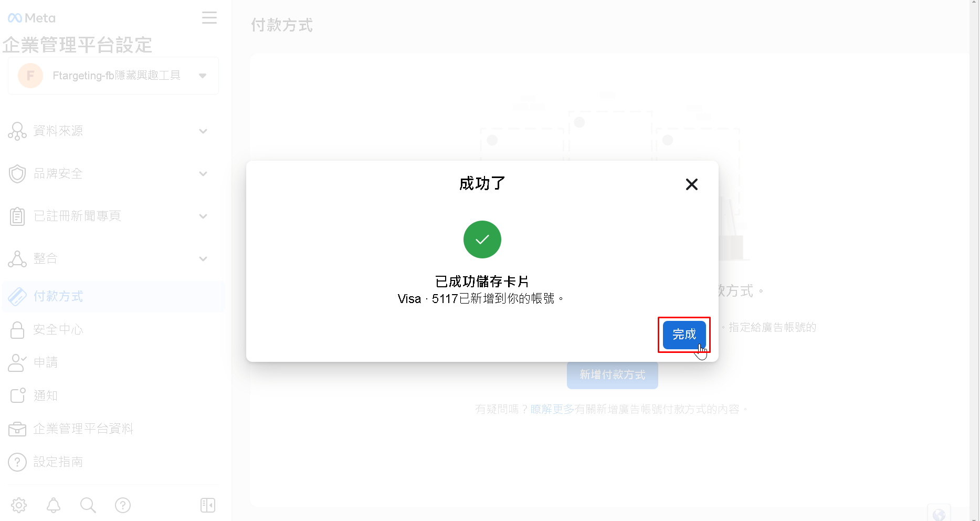The height and width of the screenshot is (521, 980).
Task: Click the 企業管理平台資料 briefcase icon
Action: click(17, 429)
